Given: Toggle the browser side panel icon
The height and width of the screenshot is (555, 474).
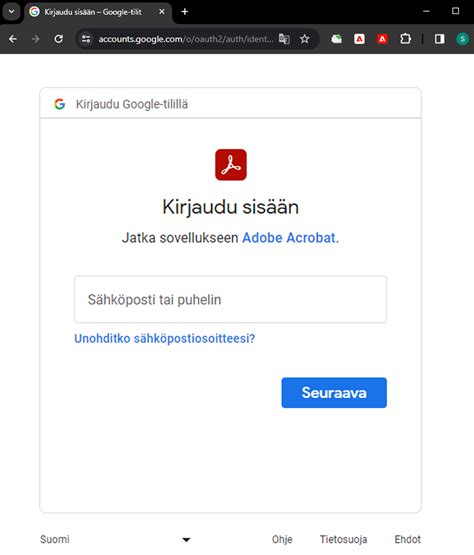Looking at the screenshot, I should 440,39.
